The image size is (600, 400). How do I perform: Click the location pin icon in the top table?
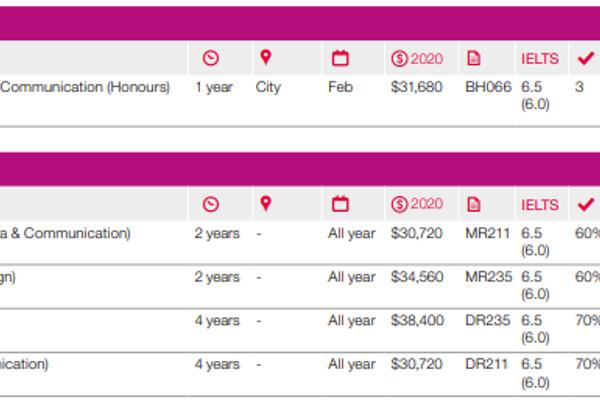tap(265, 58)
